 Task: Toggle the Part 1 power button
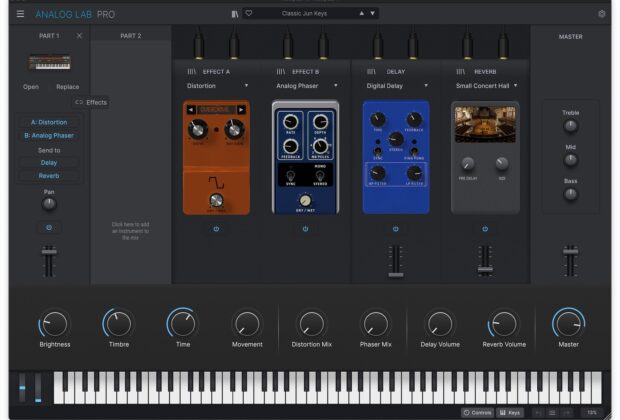coord(49,228)
